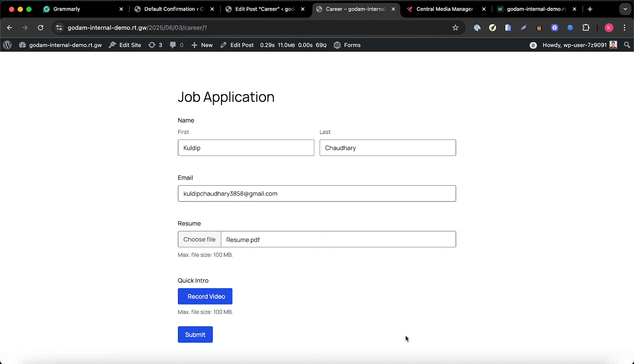This screenshot has width=634, height=364.
Task: Click the Chrome profile avatar K
Action: (x=609, y=28)
